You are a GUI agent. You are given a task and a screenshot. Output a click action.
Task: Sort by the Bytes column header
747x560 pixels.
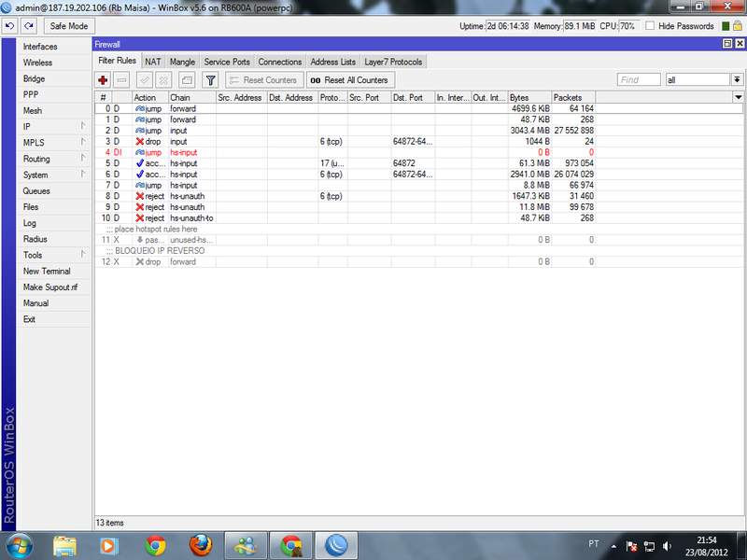[529, 98]
